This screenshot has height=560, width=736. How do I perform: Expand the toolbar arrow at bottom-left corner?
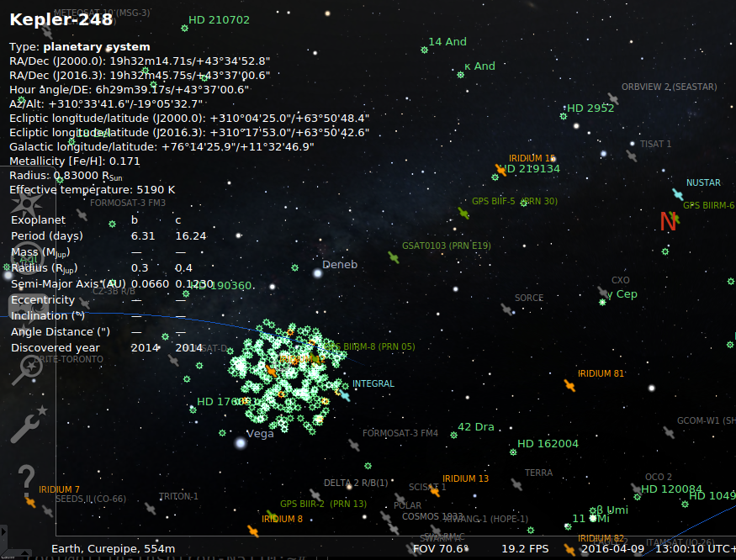[3, 534]
